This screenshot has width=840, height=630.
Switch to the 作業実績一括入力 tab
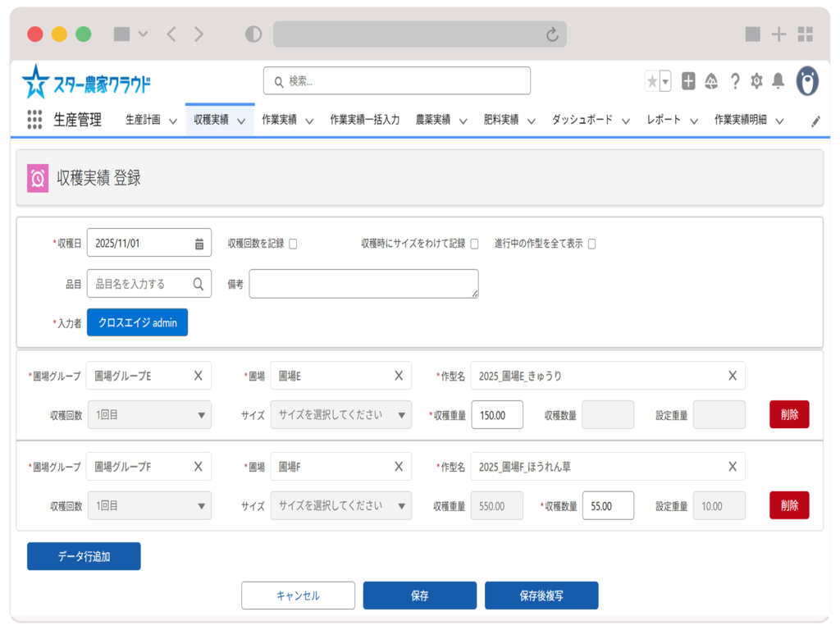click(x=364, y=120)
